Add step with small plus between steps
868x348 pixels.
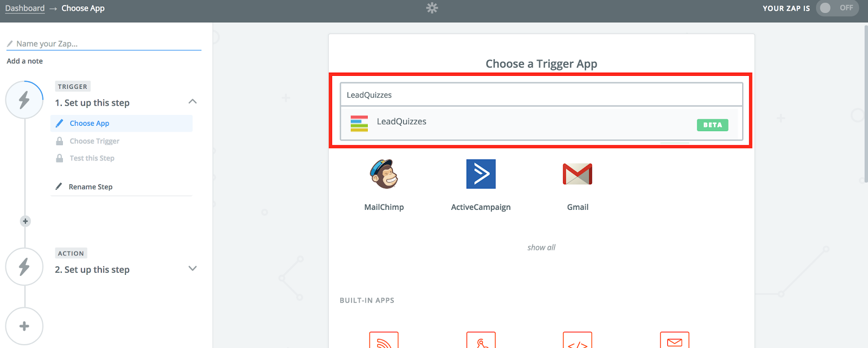[25, 221]
